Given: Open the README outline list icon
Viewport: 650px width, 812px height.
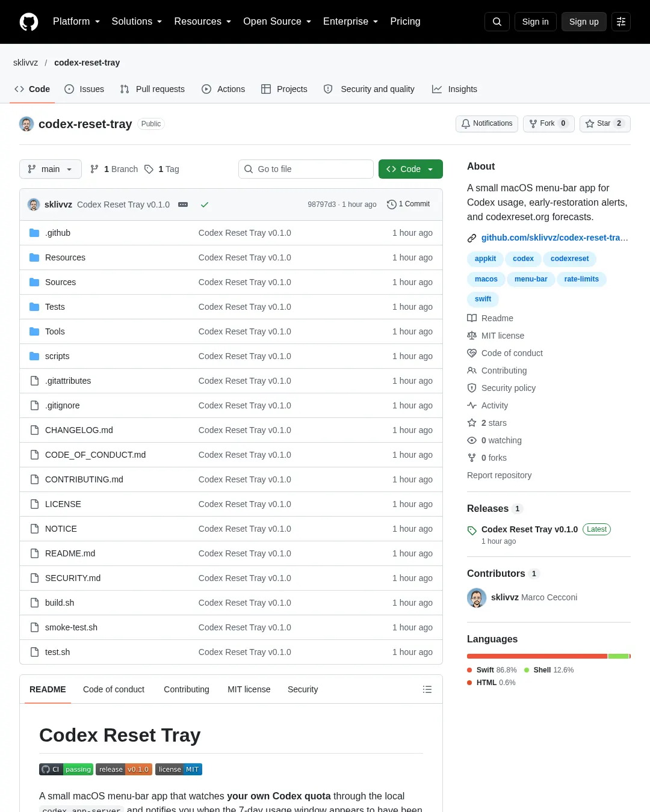Looking at the screenshot, I should (427, 689).
